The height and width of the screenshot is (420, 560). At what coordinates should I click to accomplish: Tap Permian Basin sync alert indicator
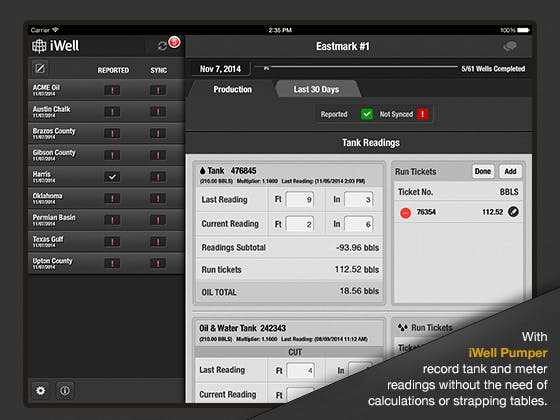158,220
